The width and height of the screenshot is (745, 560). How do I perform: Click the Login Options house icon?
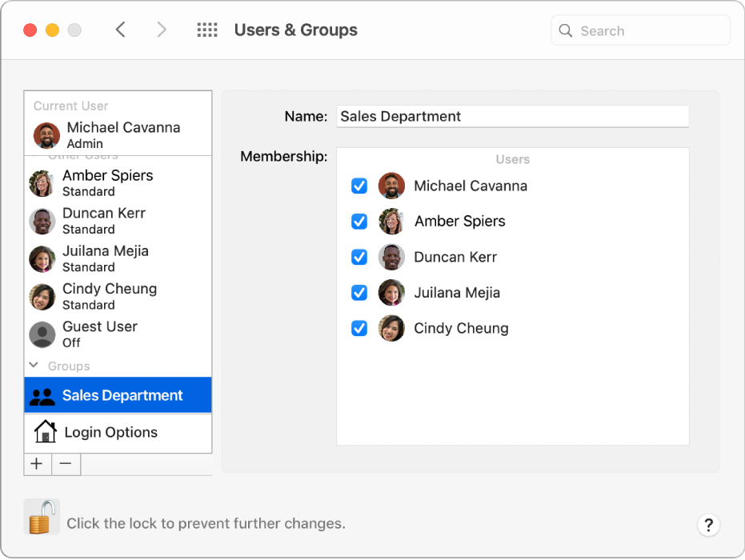tap(46, 433)
